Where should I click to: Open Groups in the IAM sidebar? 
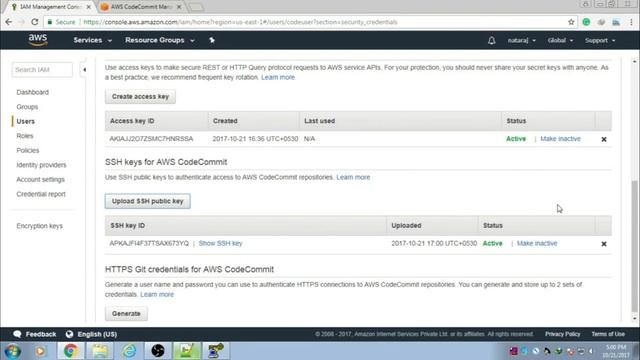coord(27,107)
